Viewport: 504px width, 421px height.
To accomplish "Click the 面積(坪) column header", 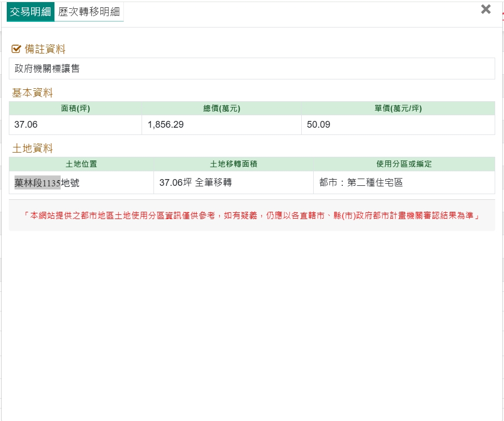I will (x=75, y=108).
